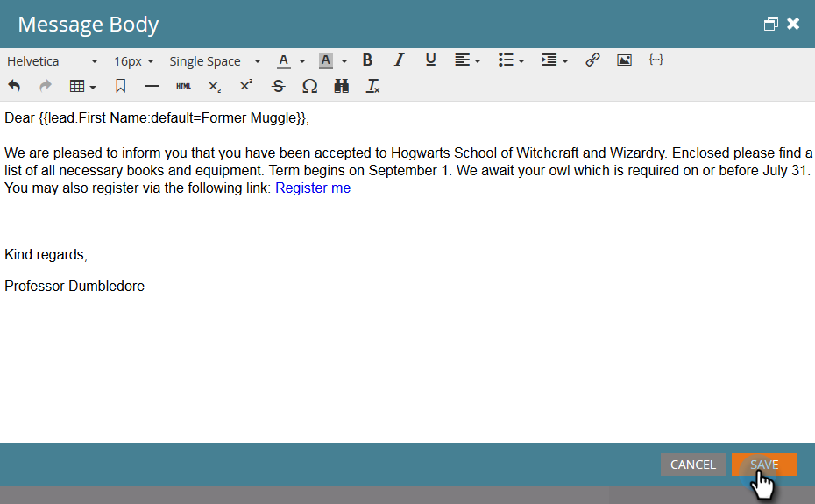Click the acceptance paragraph starting with 'We are pleased'

[x=408, y=171]
